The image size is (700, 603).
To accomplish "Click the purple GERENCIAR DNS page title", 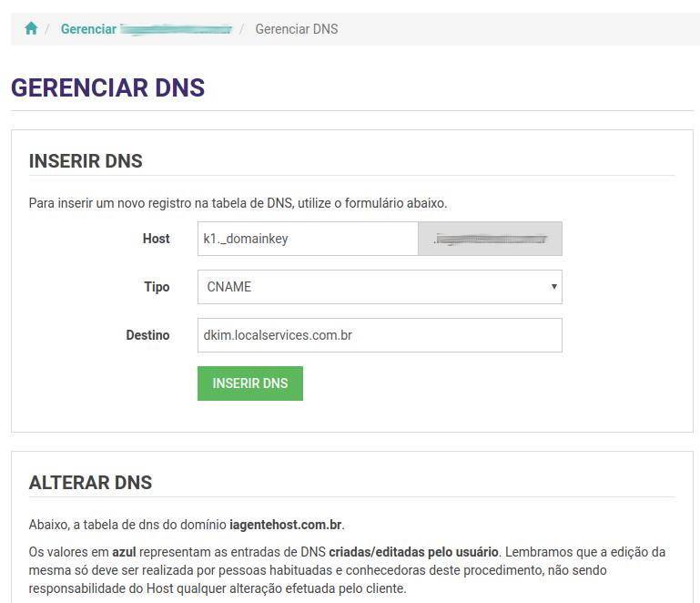I will 107,88.
